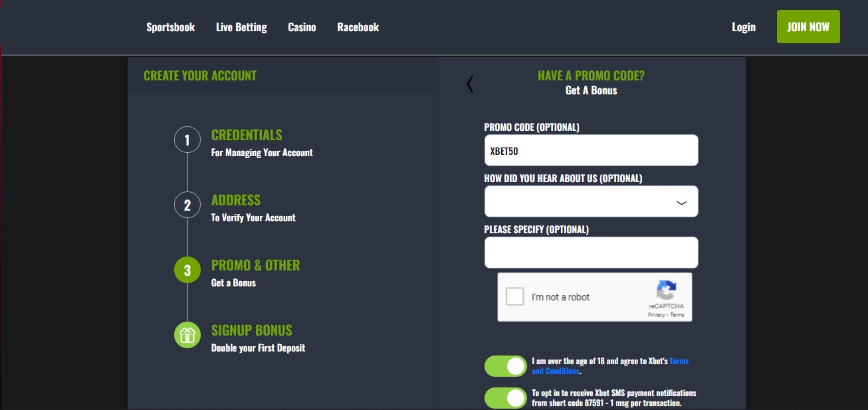
Task: Switch to the Sportsbook section
Action: [170, 27]
